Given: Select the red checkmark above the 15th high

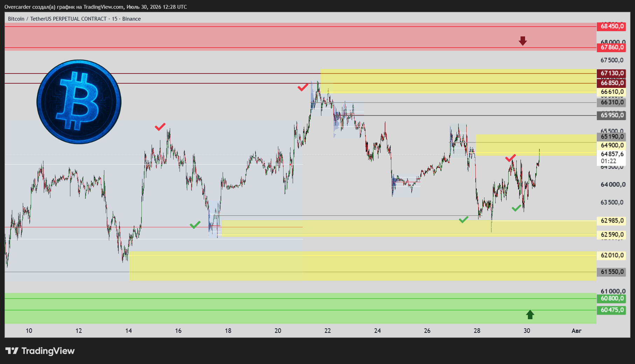Looking at the screenshot, I should [160, 127].
